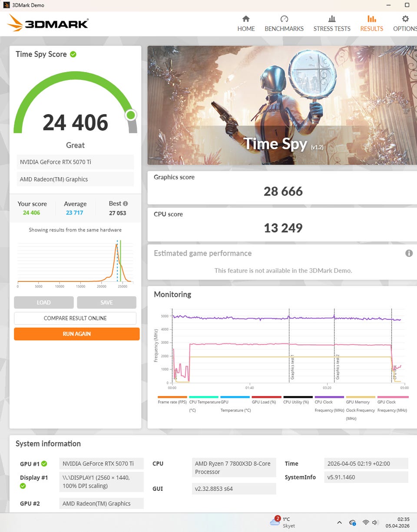417x532 pixels.
Task: Click the info icon for Estimated game performance
Action: coord(409,253)
